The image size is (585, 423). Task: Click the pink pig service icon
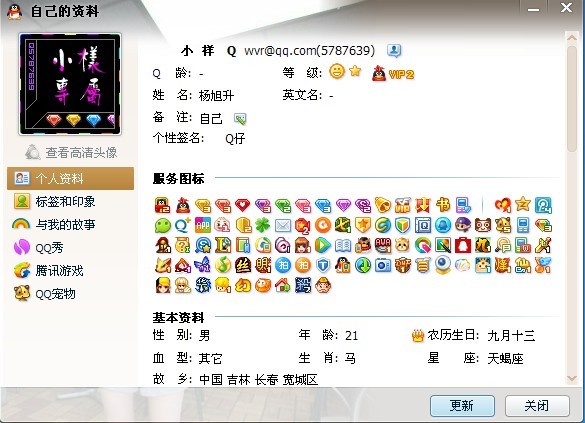[223, 225]
